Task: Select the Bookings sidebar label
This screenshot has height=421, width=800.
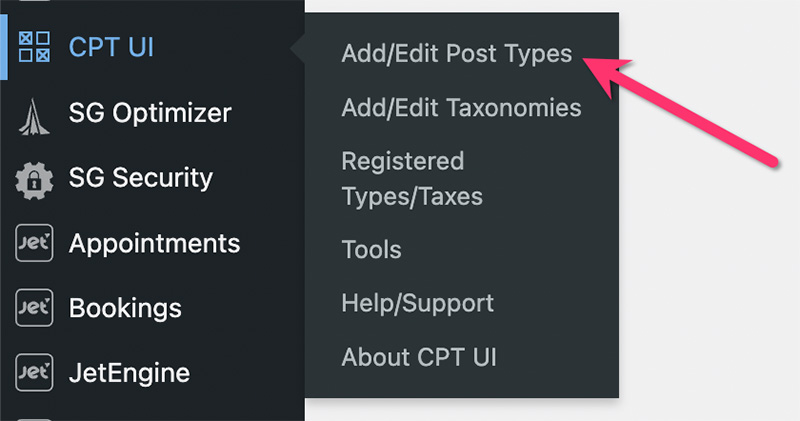Action: 125,309
